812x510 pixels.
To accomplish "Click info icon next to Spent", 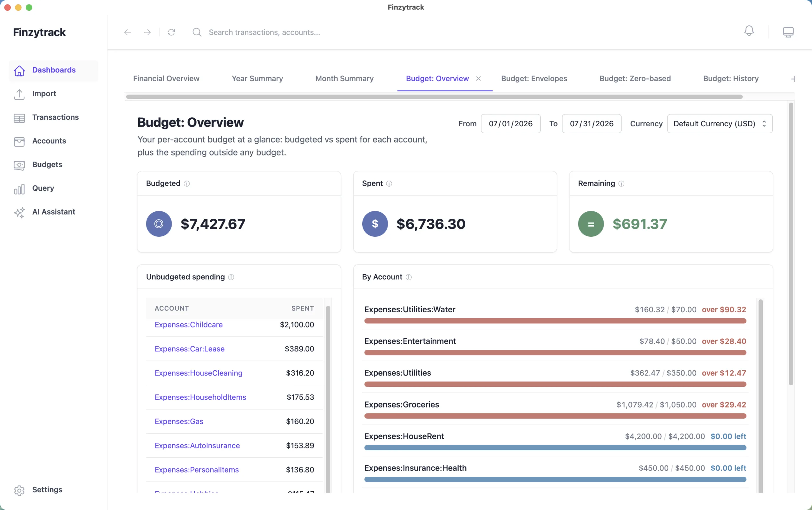I will click(389, 183).
